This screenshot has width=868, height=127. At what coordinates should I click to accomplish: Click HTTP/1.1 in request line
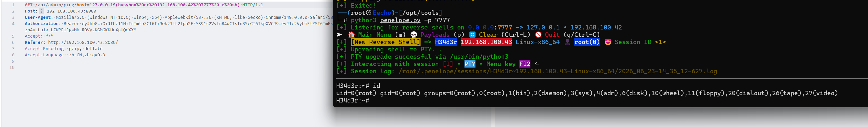coord(253,5)
